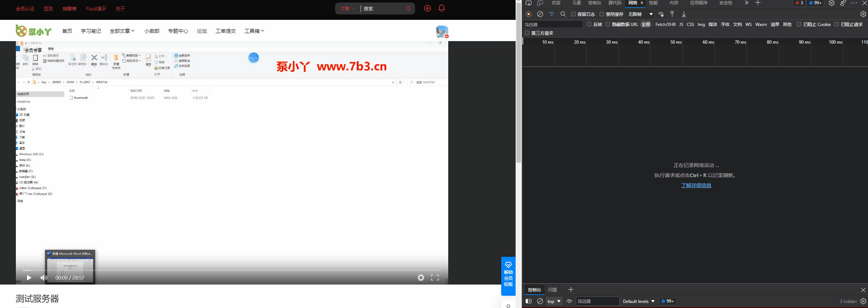Open the 了解详细信息 link
This screenshot has width=868, height=308.
coord(696,185)
